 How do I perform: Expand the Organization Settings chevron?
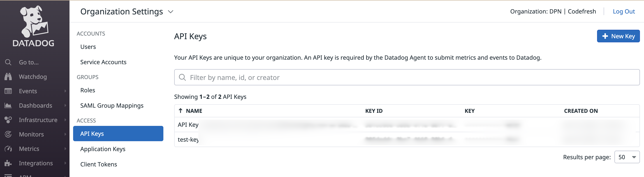tap(171, 12)
